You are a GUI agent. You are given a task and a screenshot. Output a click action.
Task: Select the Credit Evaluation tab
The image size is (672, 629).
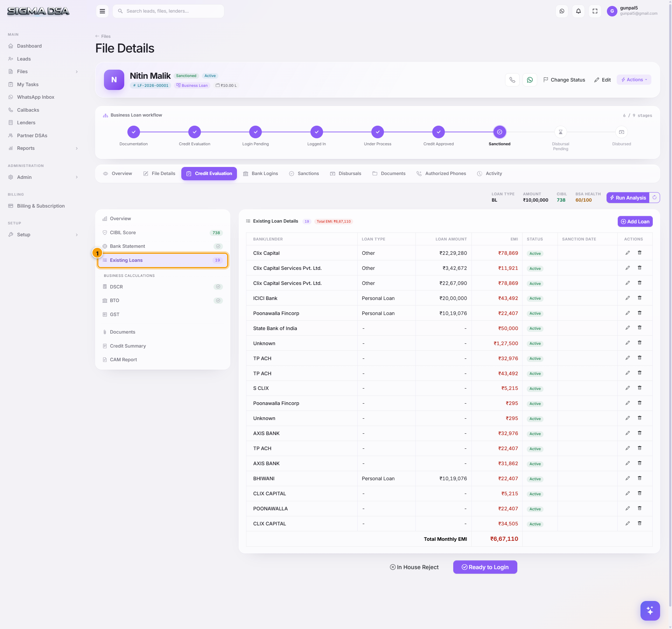coord(209,174)
